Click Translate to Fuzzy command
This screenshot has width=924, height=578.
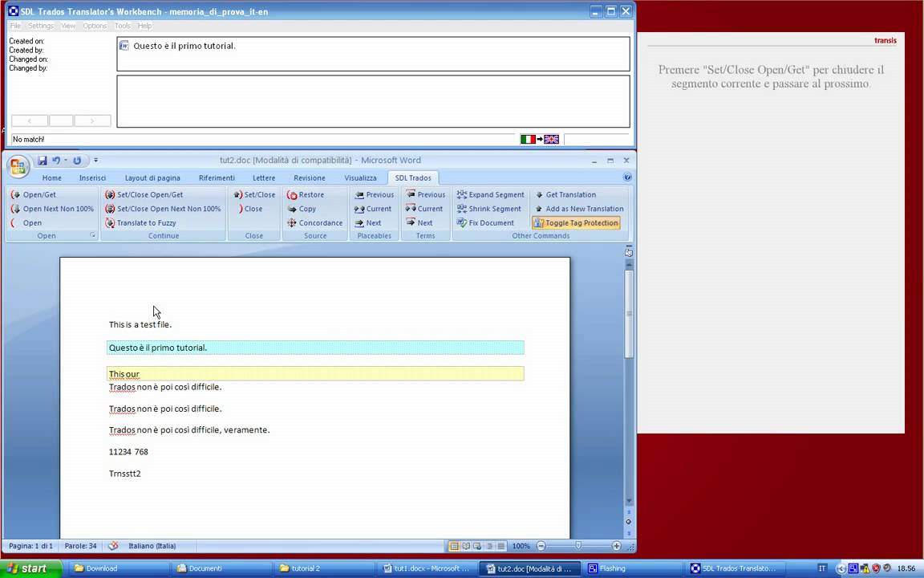[x=140, y=223]
